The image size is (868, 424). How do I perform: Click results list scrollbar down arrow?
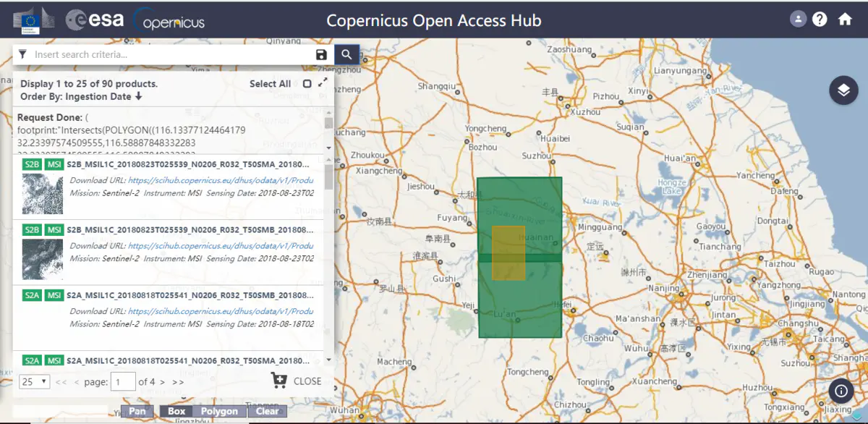click(x=328, y=360)
